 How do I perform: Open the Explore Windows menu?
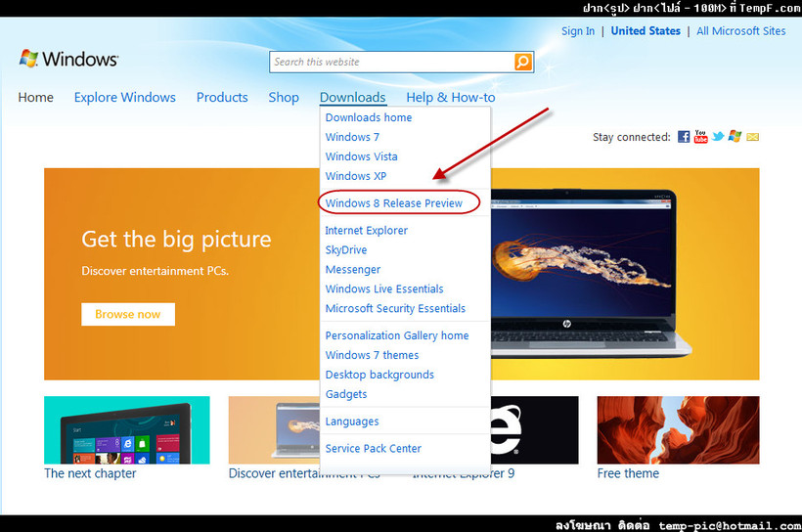[x=125, y=97]
